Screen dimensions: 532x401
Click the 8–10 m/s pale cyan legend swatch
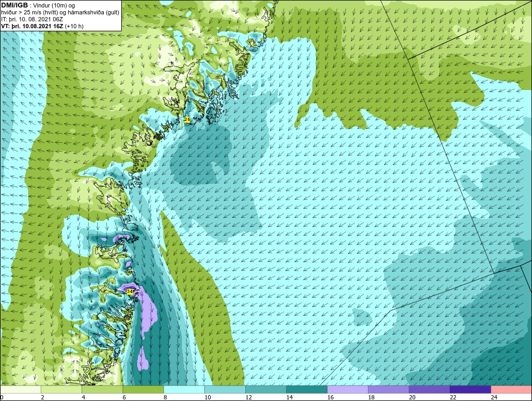pos(184,389)
